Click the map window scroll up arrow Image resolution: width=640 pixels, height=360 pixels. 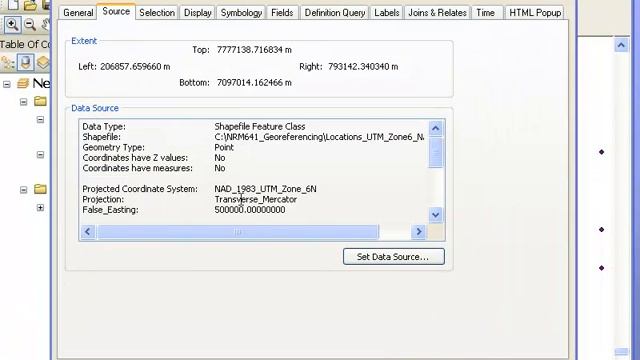click(x=621, y=44)
